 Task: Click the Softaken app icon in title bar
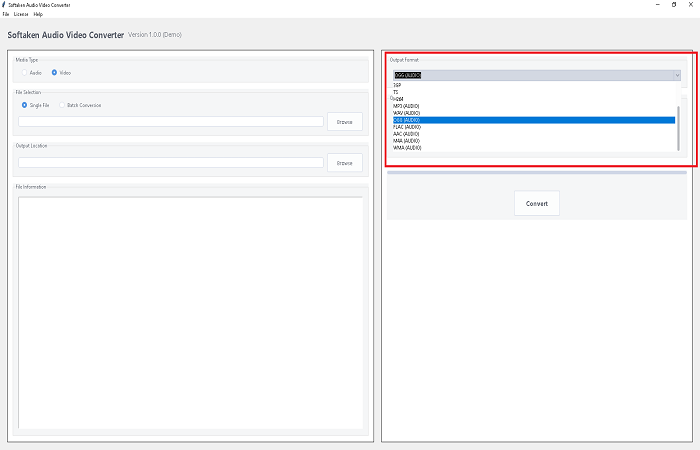[4, 4]
